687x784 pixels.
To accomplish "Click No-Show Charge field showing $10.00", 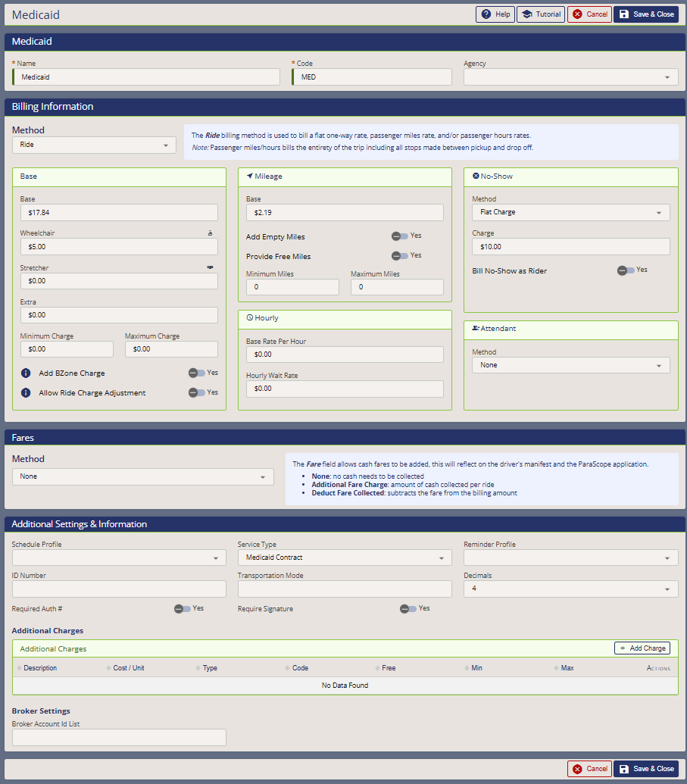I will [570, 246].
